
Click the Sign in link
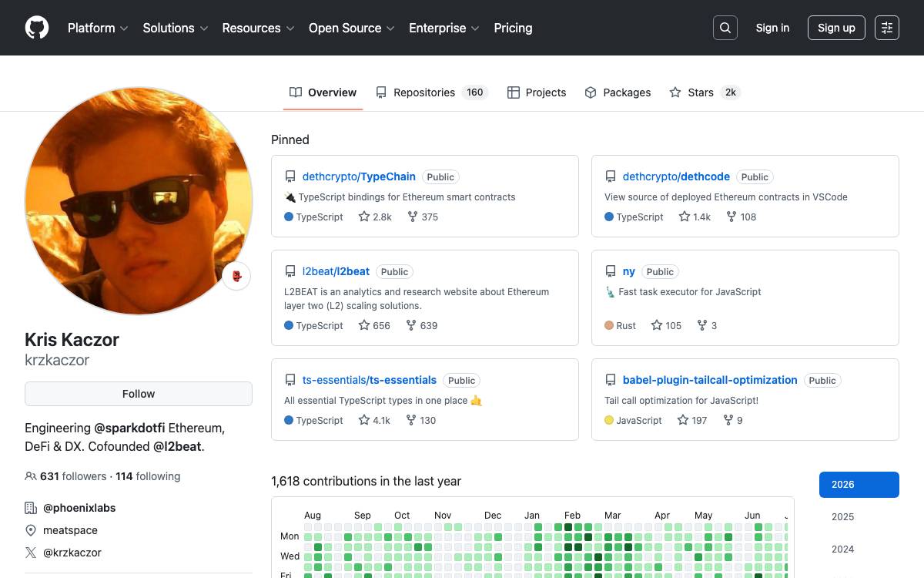click(772, 28)
